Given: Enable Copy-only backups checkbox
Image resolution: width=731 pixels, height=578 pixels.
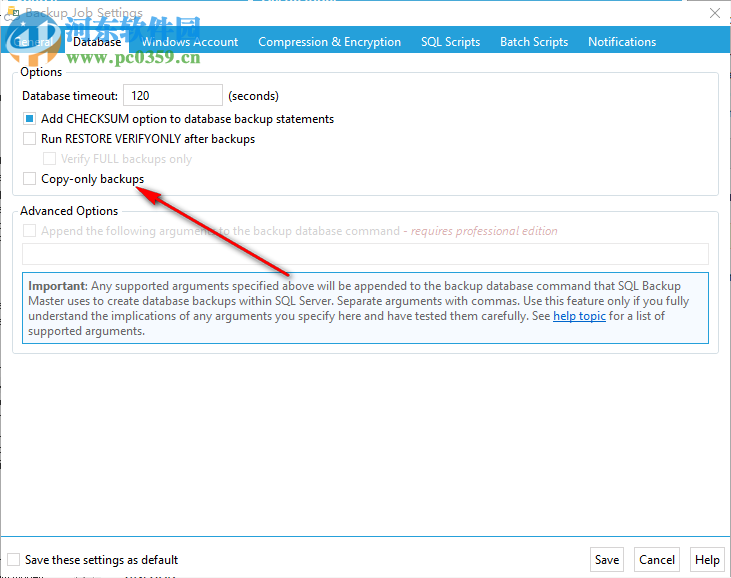Looking at the screenshot, I should pos(29,179).
